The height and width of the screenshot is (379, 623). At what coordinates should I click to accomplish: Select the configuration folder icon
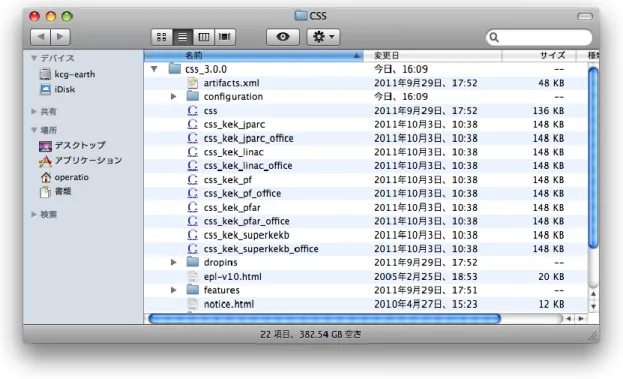(193, 96)
